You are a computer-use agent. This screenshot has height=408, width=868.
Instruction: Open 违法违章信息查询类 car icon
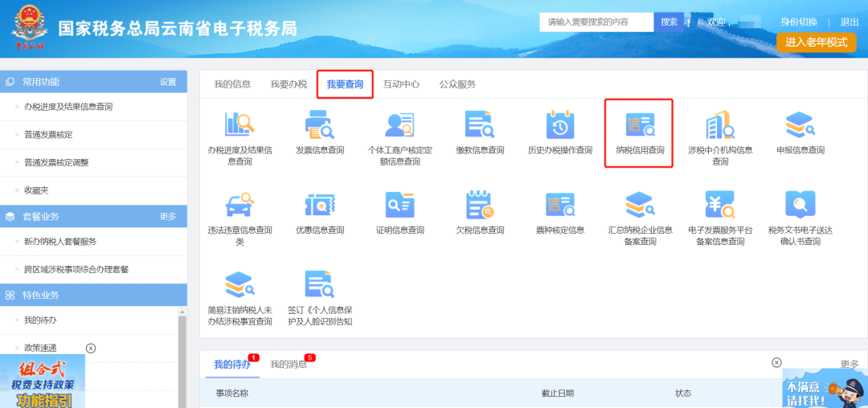coord(240,206)
